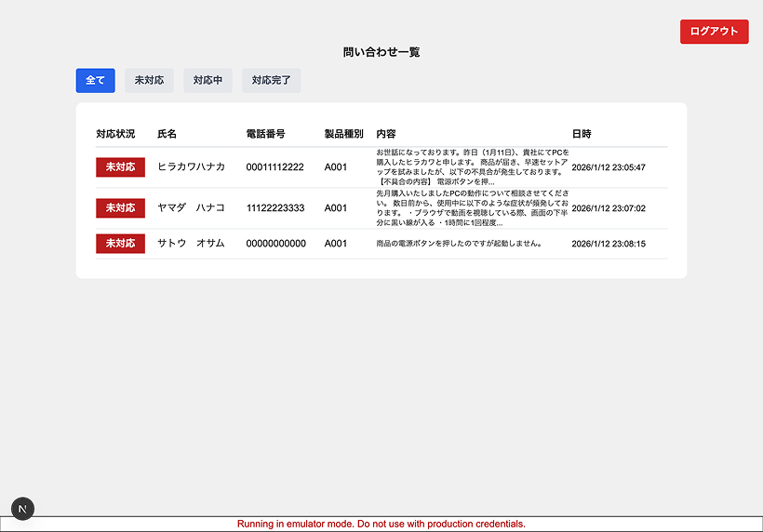
Task: Select the 全て filter tab
Action: coord(95,81)
